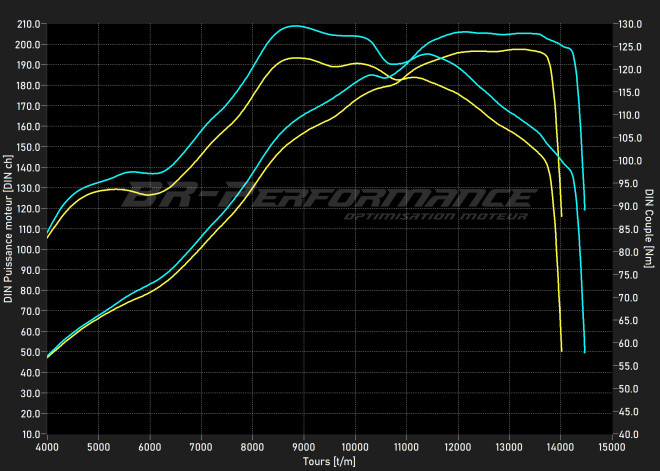Click the 10.0 label on the left power axis

[x=30, y=435]
